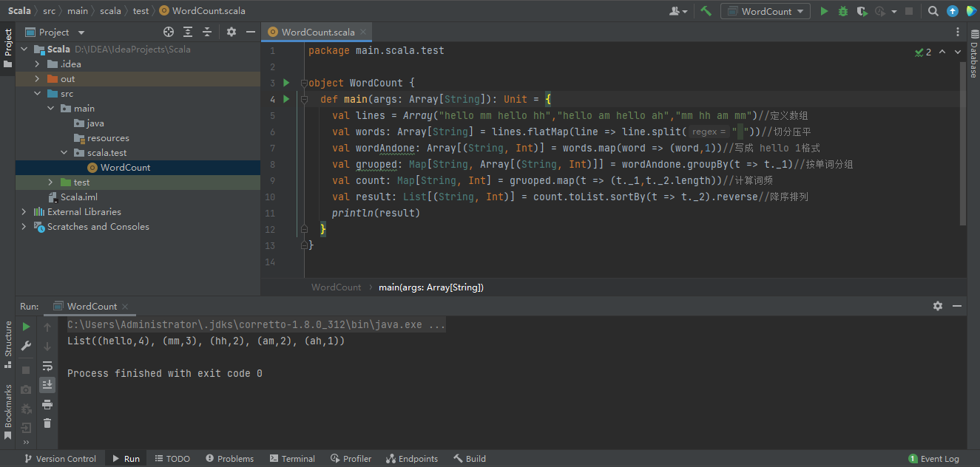The width and height of the screenshot is (980, 467).
Task: Toggle scroll to end in Run console
Action: pyautogui.click(x=47, y=384)
